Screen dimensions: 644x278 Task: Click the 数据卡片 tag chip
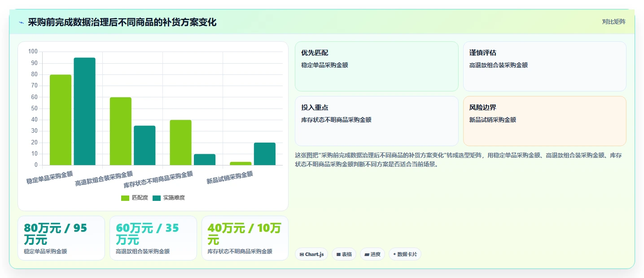click(x=405, y=254)
